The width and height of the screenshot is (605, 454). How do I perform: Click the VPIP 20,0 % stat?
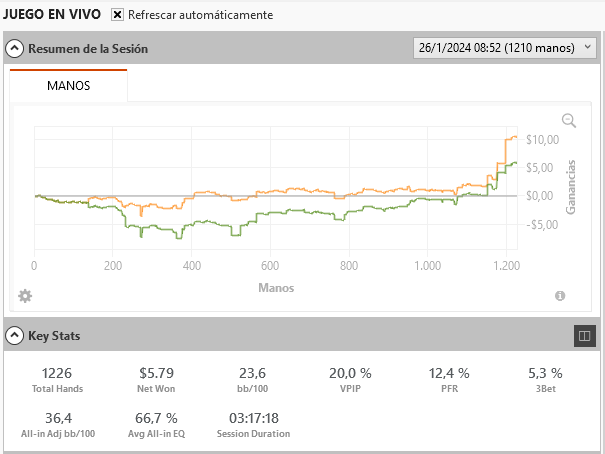click(x=350, y=380)
